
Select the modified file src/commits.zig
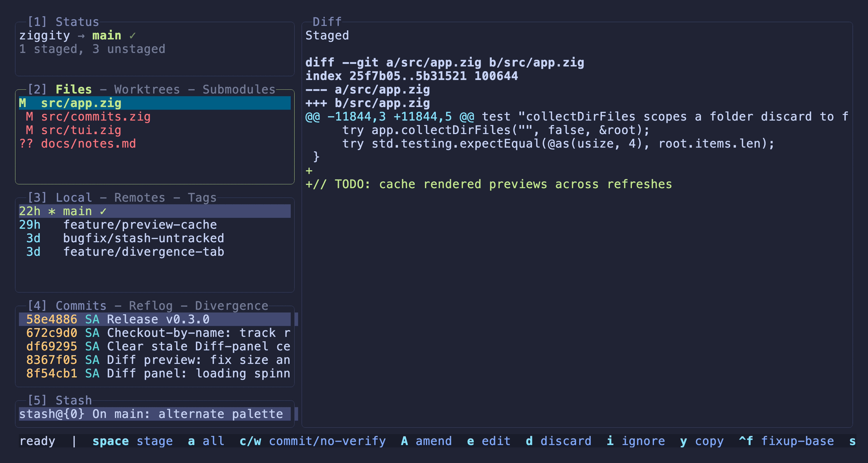pyautogui.click(x=155, y=117)
